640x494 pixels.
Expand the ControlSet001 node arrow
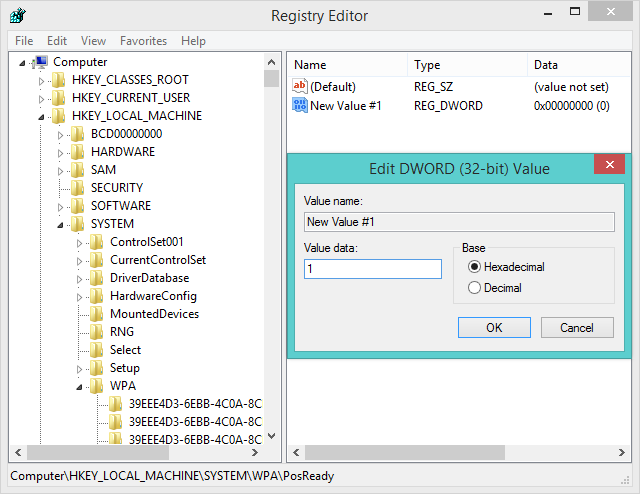(80, 243)
